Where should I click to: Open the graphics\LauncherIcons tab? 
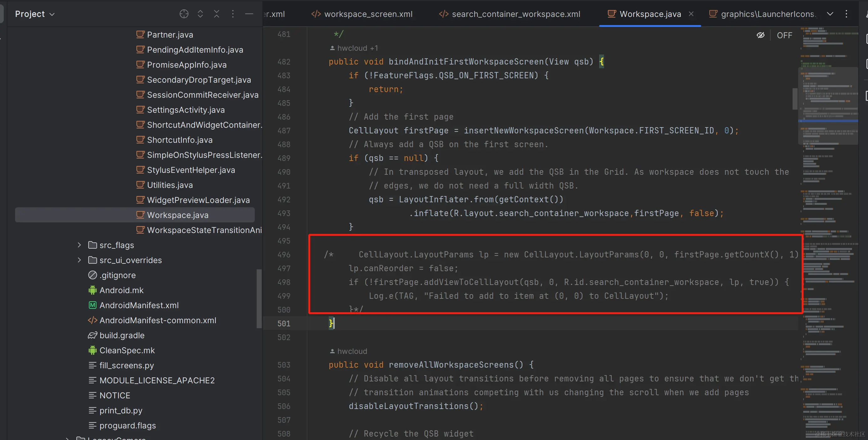pos(762,14)
